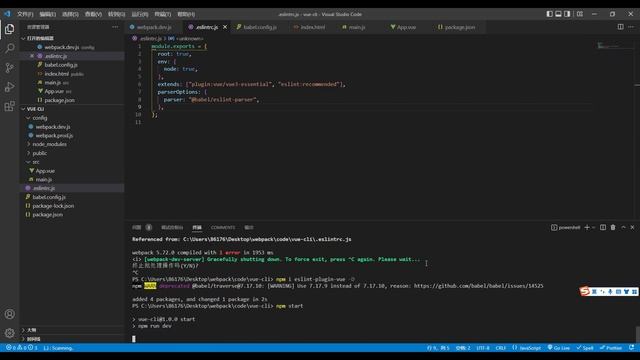Image resolution: width=640 pixels, height=360 pixels.
Task: Close .eslintrc.js in Open Editors list
Action: click(x=32, y=56)
